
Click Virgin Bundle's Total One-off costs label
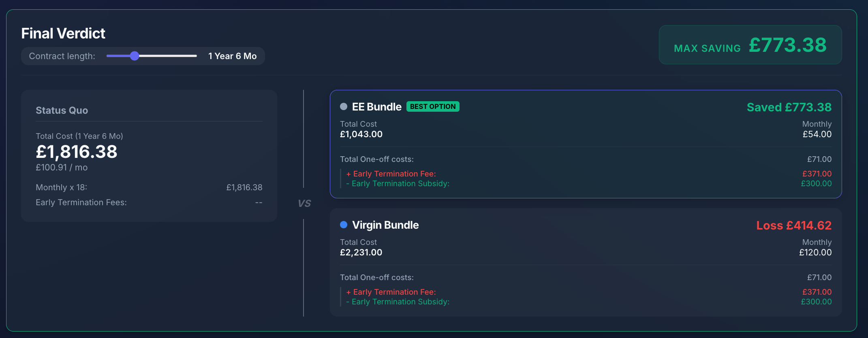(x=377, y=277)
